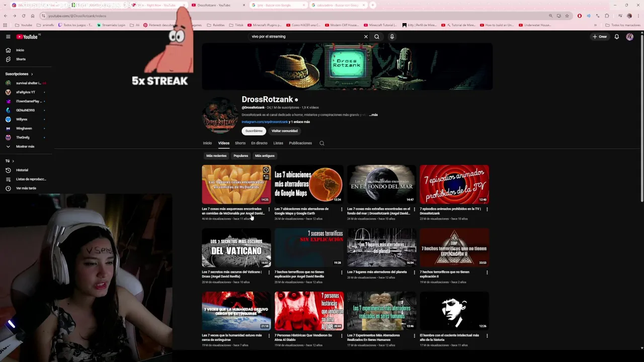Open options menu for Vaticano video

click(269, 273)
